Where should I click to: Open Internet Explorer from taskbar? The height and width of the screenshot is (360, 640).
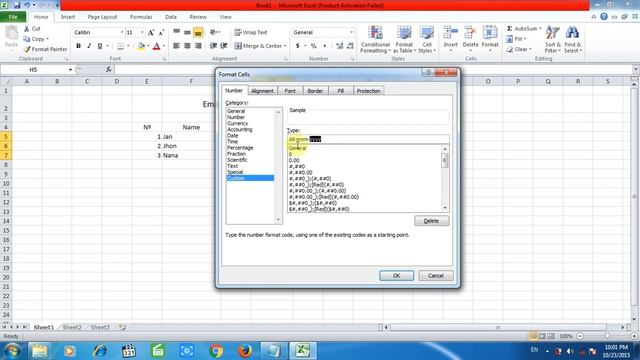(x=99, y=351)
